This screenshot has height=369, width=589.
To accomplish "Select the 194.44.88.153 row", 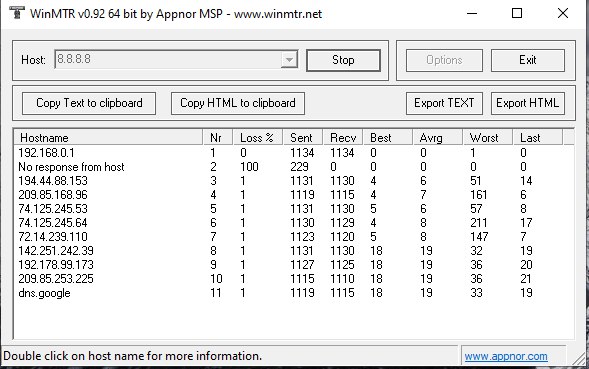I will click(294, 181).
